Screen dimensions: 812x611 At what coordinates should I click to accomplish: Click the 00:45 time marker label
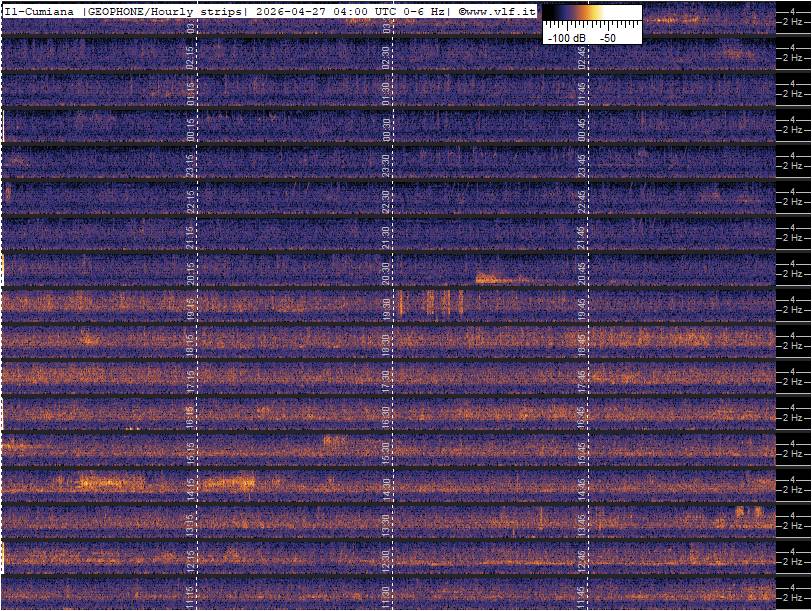[581, 129]
